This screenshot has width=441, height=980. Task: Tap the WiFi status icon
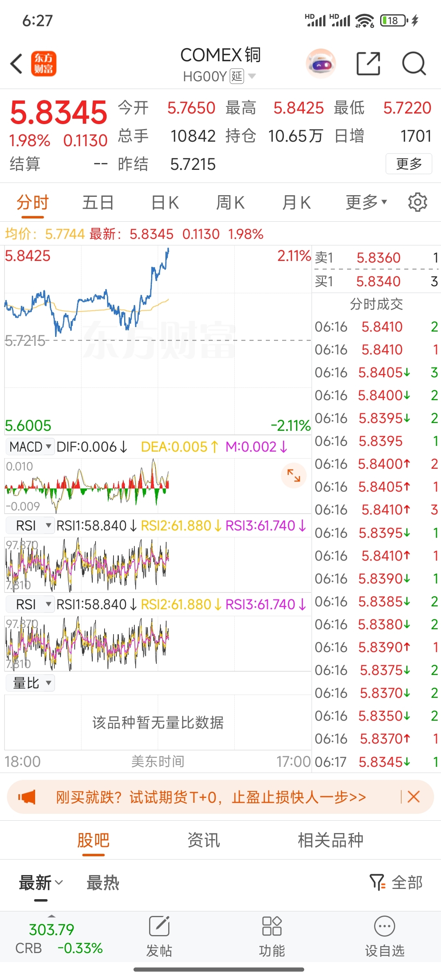(x=365, y=20)
